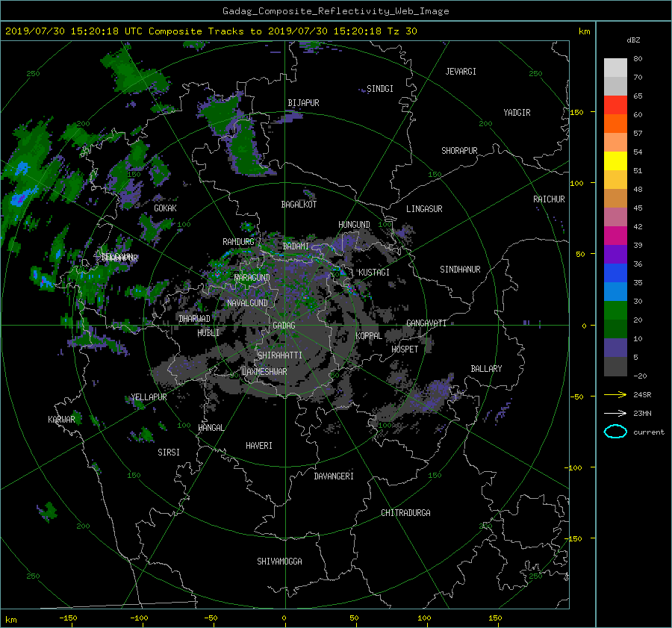The height and width of the screenshot is (628, 672).
Task: Click the '-150' tick on bottom axis
Action: coord(68,618)
